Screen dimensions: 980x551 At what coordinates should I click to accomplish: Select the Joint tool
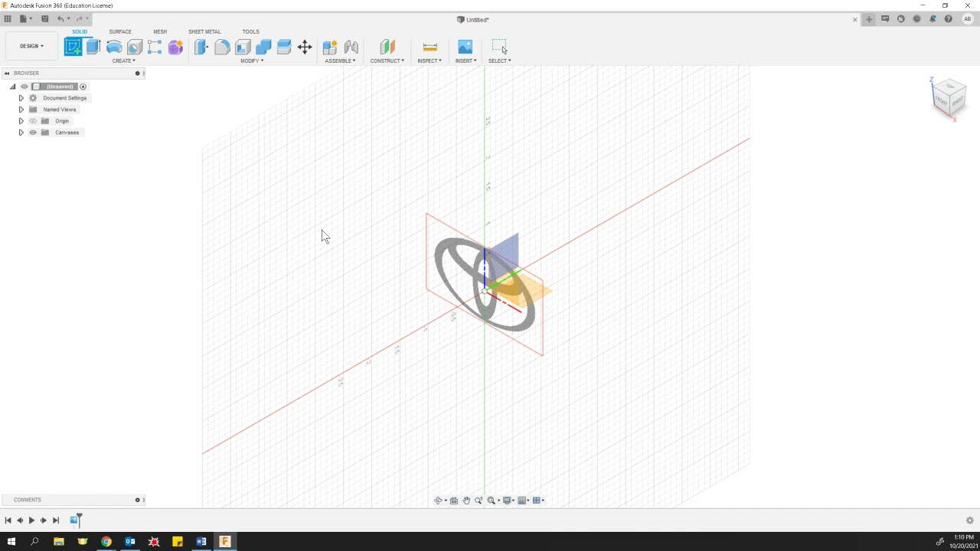click(x=351, y=47)
